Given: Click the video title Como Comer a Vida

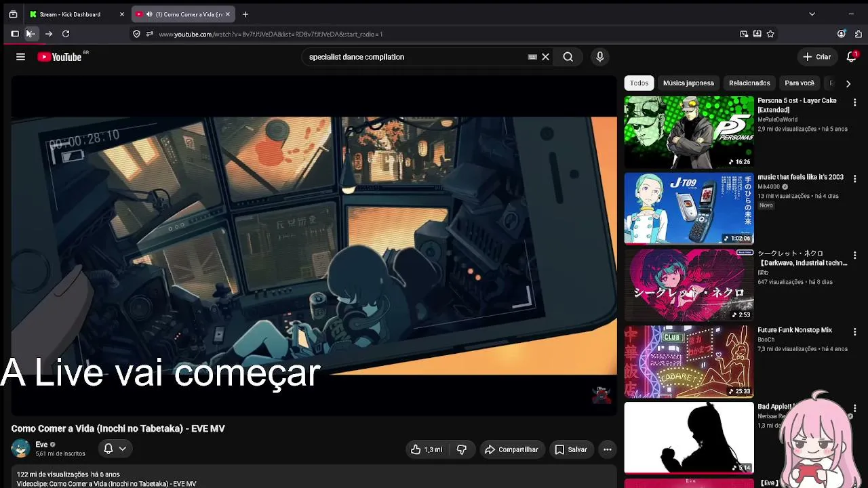Looking at the screenshot, I should (118, 428).
